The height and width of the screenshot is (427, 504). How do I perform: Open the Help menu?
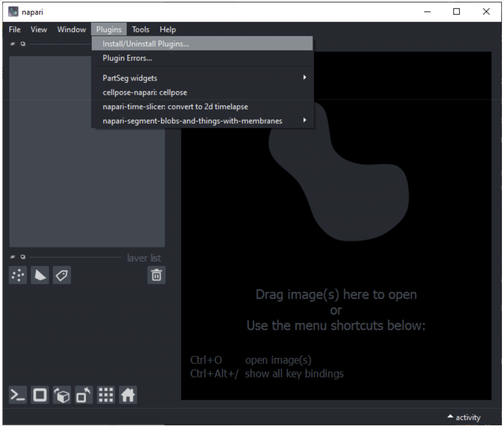coord(168,30)
